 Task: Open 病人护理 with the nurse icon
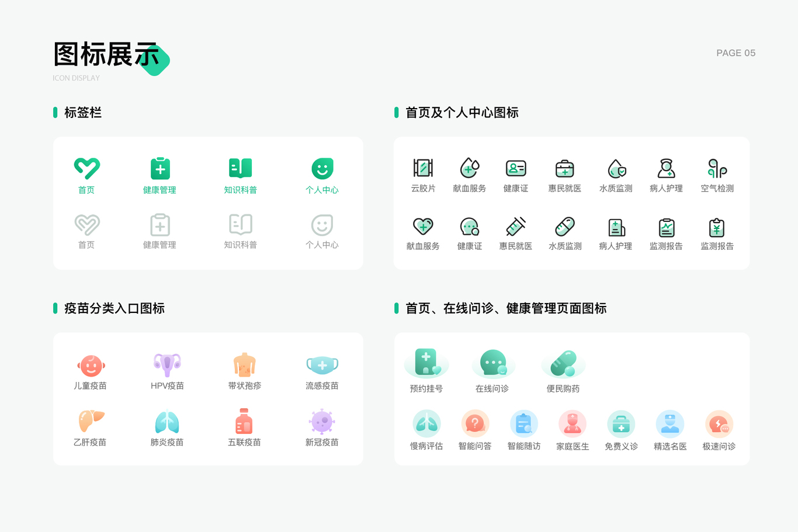click(666, 168)
